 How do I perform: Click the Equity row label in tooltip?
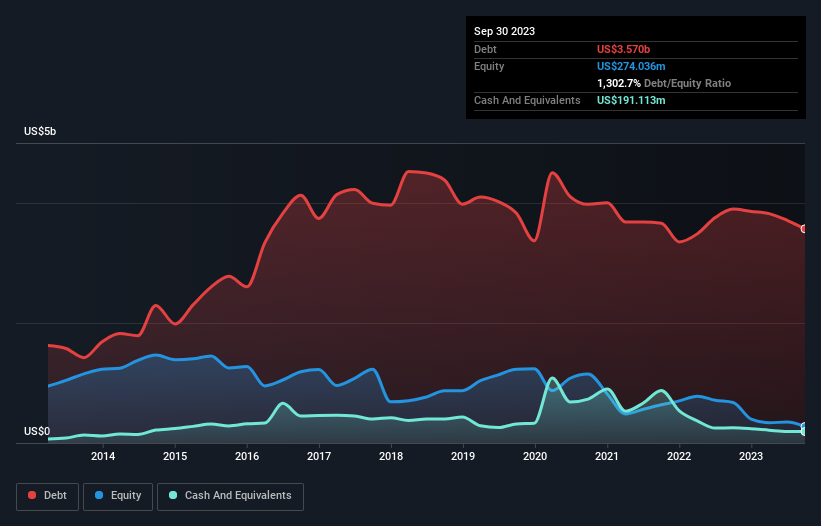click(489, 66)
